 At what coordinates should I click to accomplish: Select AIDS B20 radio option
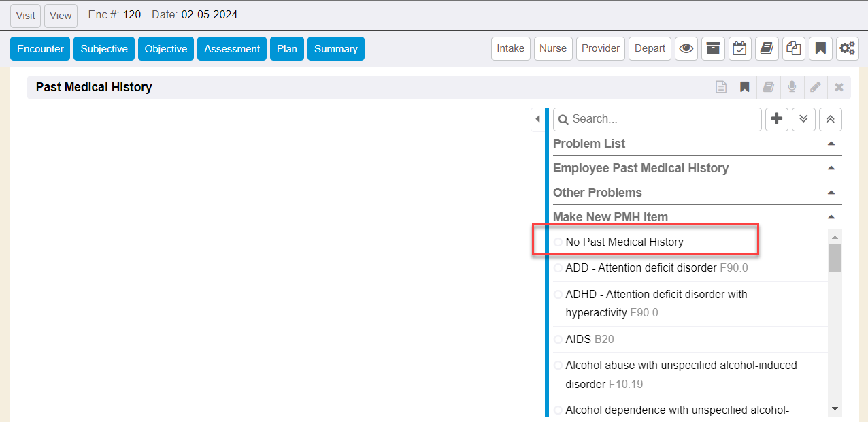point(558,339)
